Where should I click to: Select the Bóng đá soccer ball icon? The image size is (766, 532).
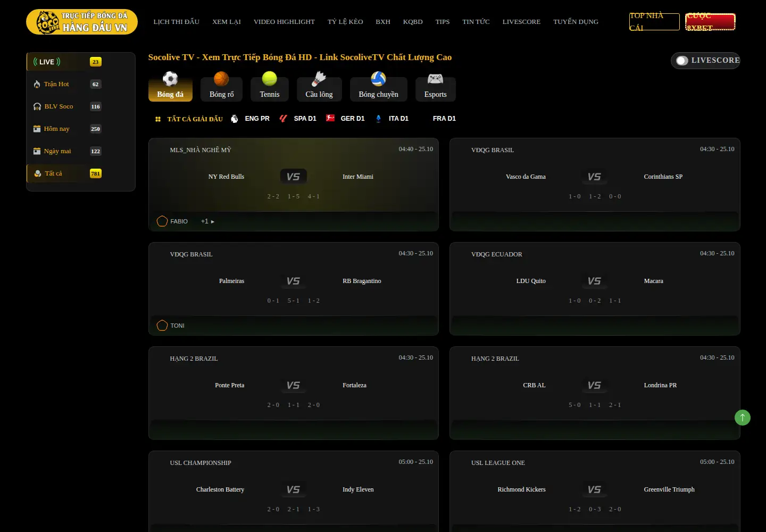(170, 79)
